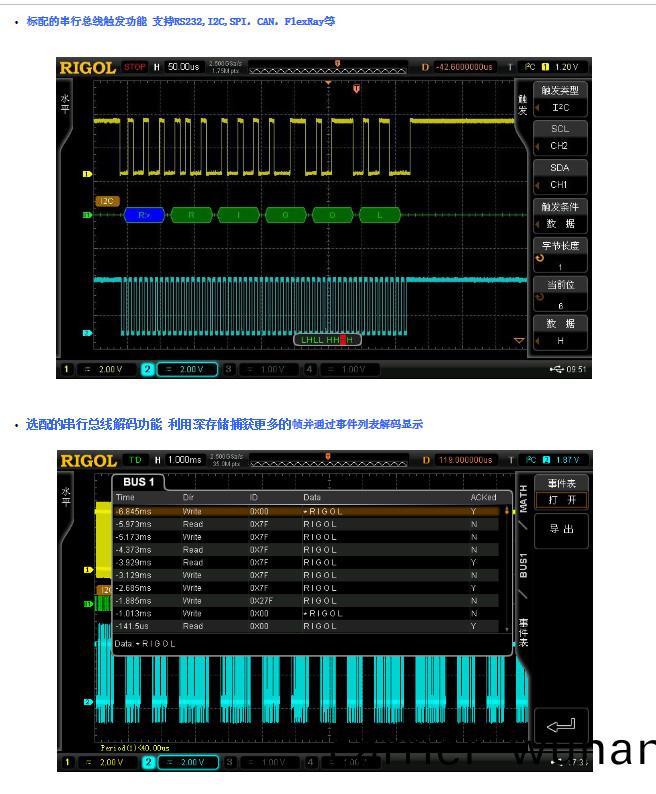Click the STOP status indicator on top oscilloscope
The image size is (656, 794).
click(x=134, y=67)
